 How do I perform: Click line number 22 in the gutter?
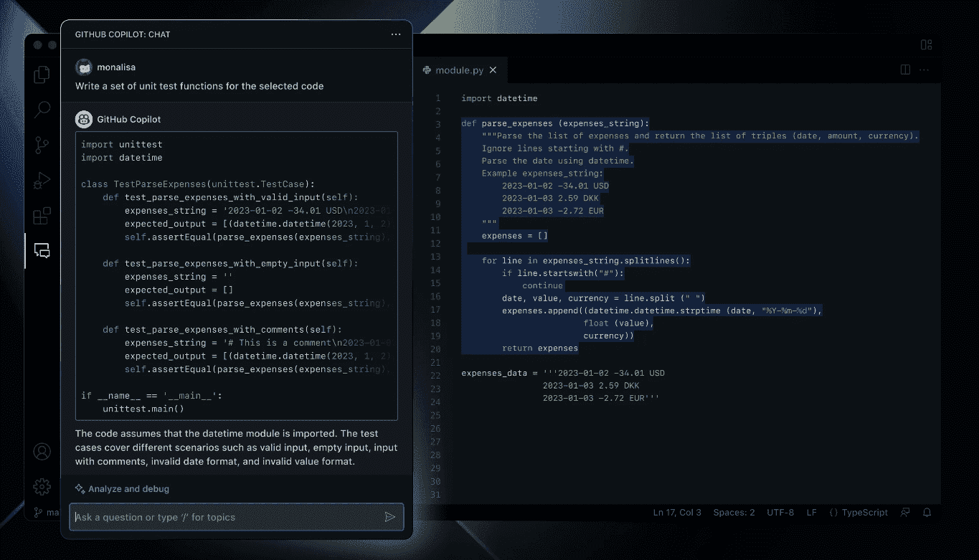436,376
